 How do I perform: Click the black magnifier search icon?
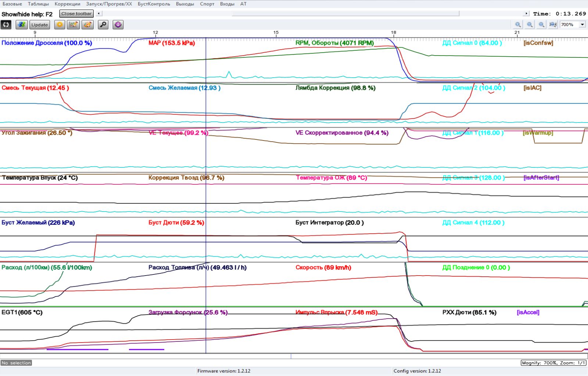(x=103, y=25)
